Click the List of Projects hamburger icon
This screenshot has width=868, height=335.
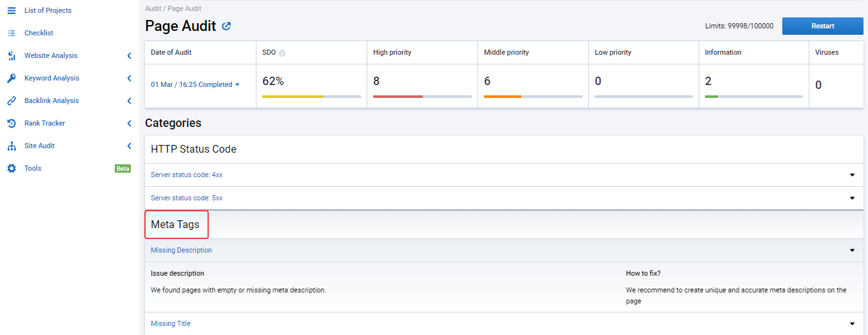point(11,10)
